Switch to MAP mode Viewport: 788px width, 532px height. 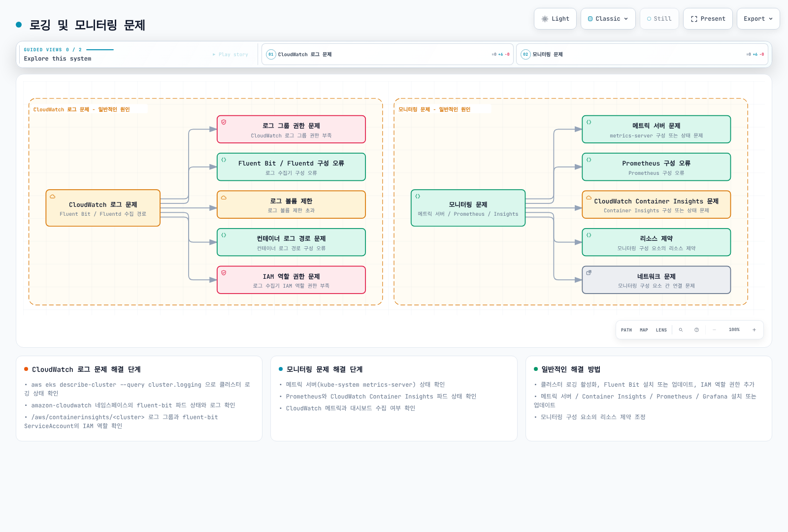click(x=644, y=330)
